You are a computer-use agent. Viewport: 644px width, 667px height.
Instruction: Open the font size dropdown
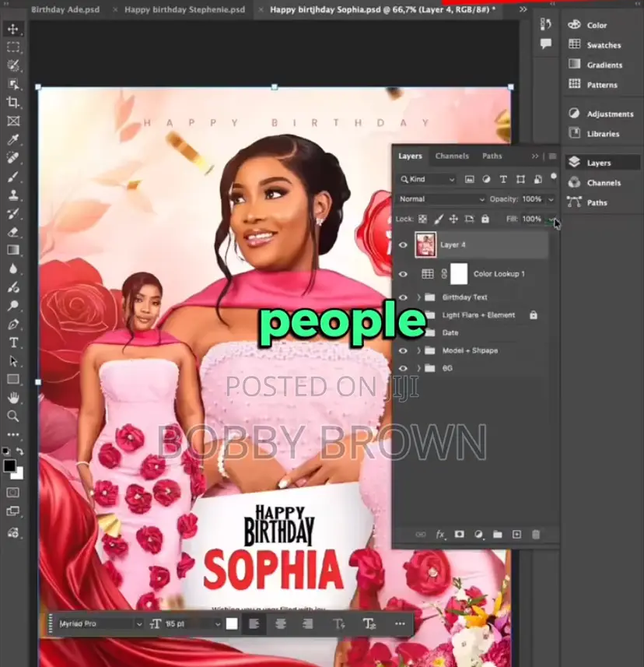coord(218,624)
